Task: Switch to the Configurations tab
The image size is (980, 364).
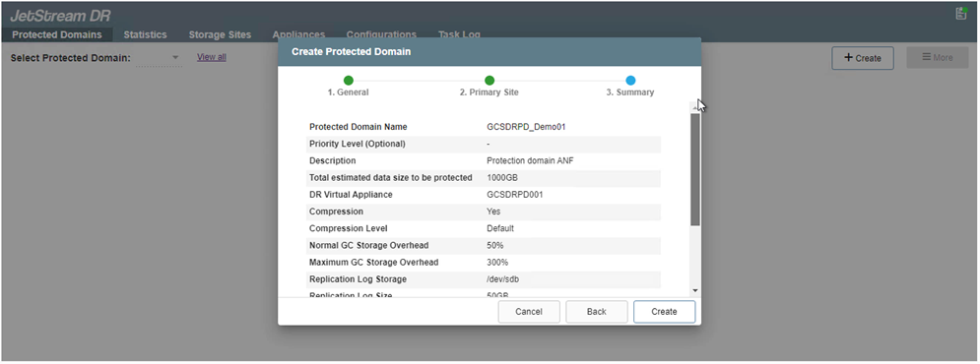Action: pyautogui.click(x=381, y=35)
